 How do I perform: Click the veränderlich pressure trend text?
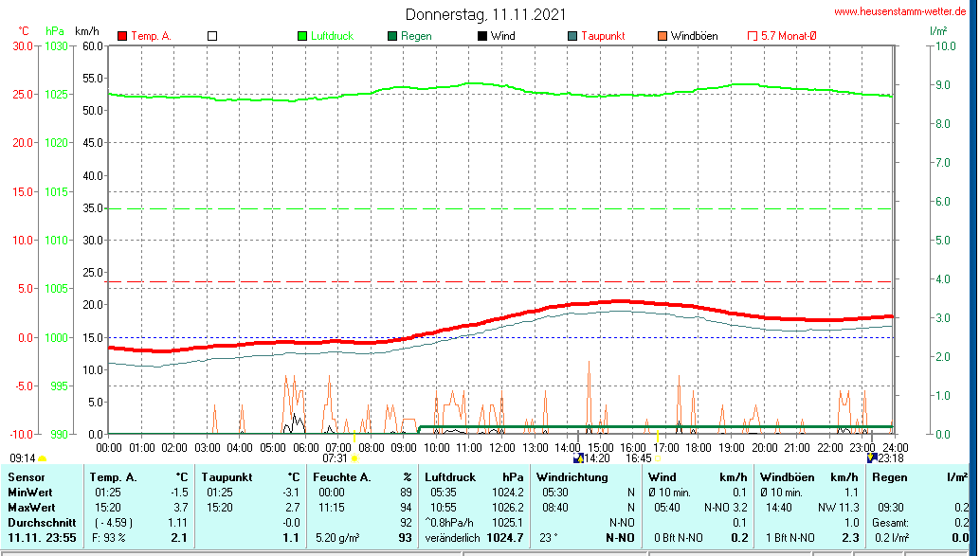452,537
